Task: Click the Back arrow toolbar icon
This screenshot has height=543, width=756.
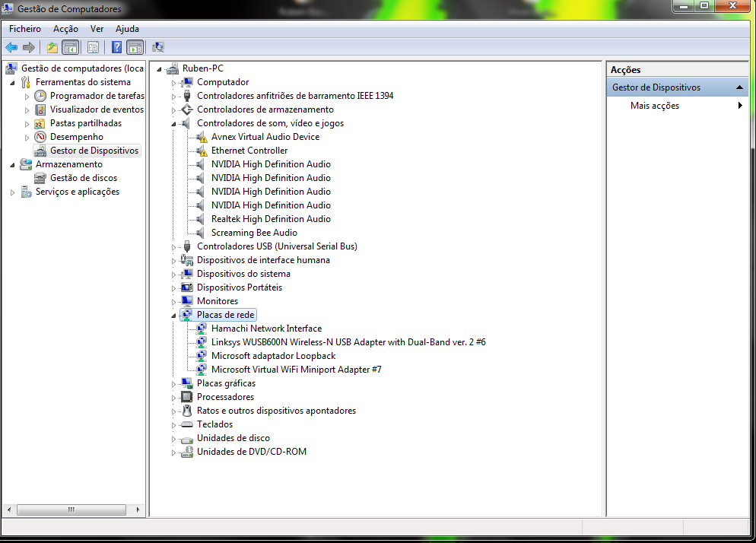Action: 11,47
